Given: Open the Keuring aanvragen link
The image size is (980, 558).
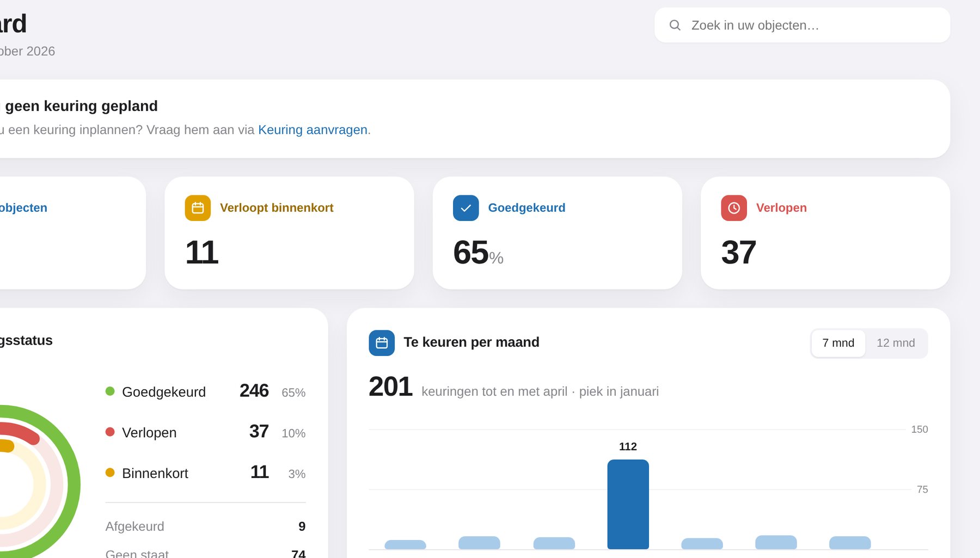Looking at the screenshot, I should (x=313, y=130).
